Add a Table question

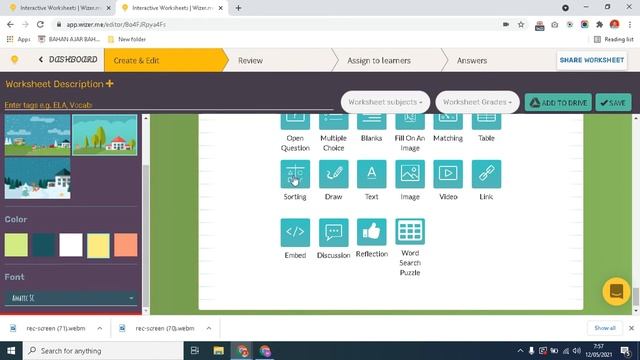pos(486,122)
